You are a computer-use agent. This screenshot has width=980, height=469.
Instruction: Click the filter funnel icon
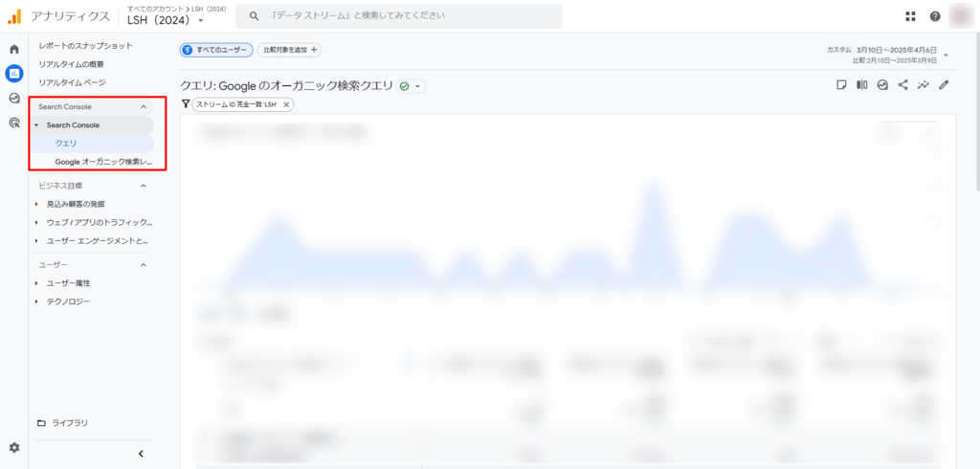click(186, 104)
